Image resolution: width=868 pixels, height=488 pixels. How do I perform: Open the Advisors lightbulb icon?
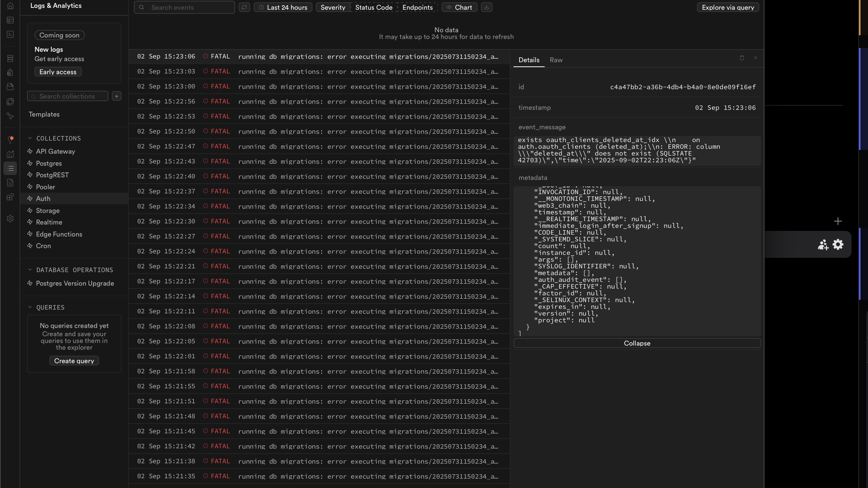point(10,139)
